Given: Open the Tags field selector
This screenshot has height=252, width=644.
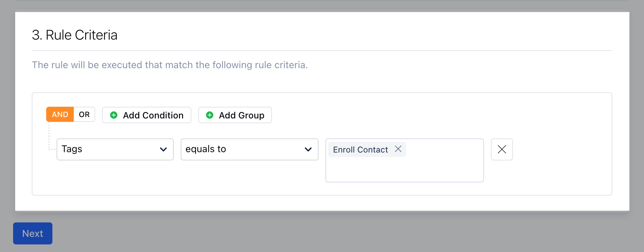Looking at the screenshot, I should pyautogui.click(x=115, y=149).
